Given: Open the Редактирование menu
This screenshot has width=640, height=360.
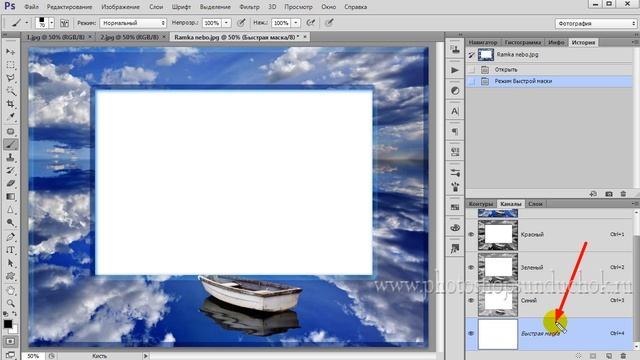Looking at the screenshot, I should [x=69, y=7].
